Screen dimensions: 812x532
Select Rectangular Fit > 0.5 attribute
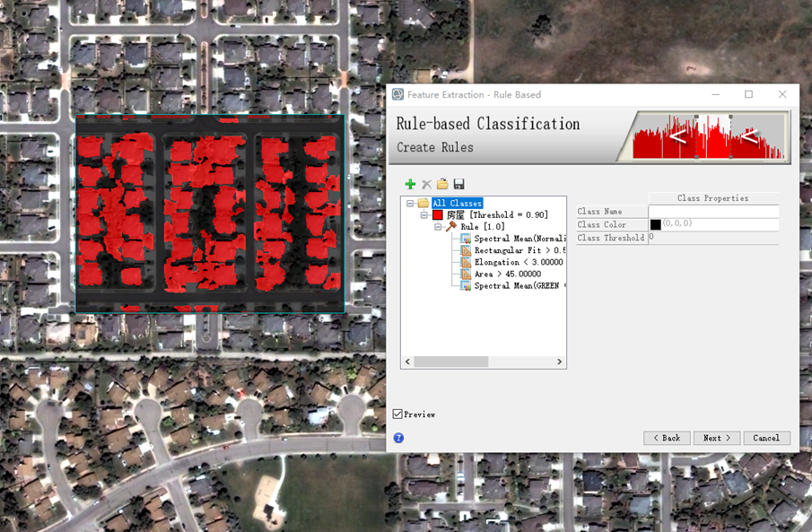[520, 250]
